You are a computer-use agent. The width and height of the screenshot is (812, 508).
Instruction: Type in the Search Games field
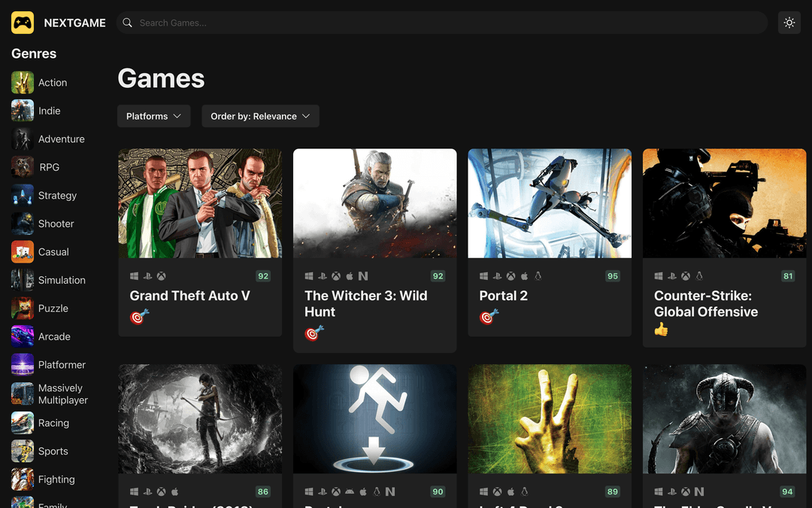pos(444,23)
